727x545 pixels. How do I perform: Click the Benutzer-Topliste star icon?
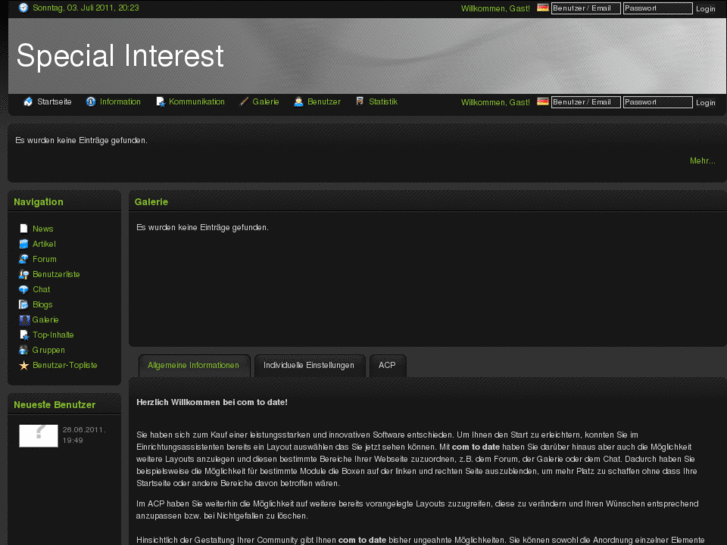click(24, 365)
